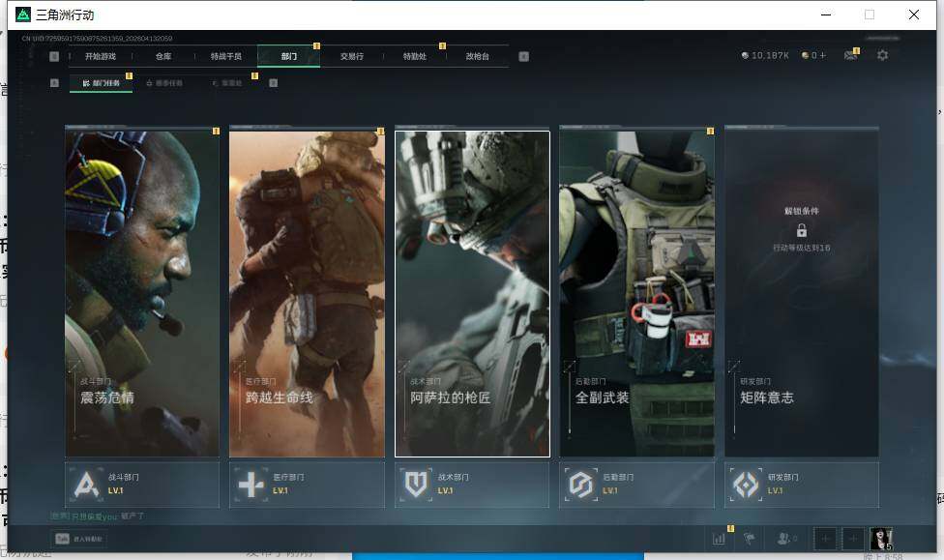Click the world chat message line
Viewport: 944px width, 560px height.
98,516
